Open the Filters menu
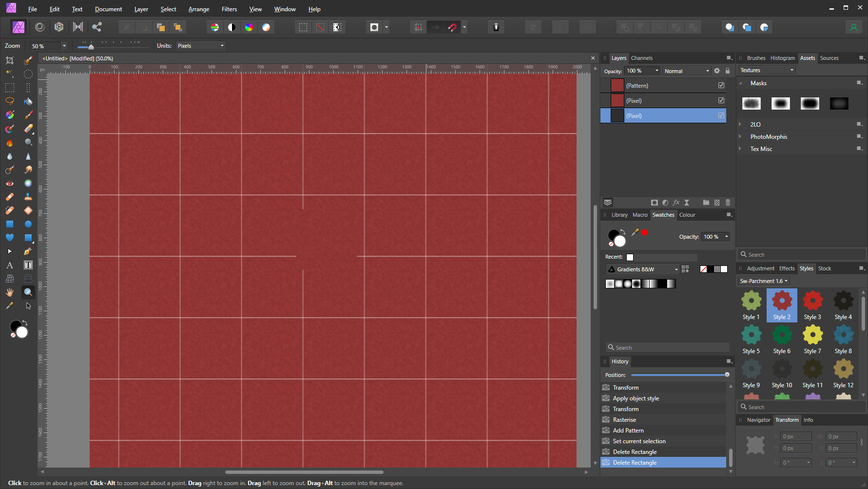 [x=229, y=9]
